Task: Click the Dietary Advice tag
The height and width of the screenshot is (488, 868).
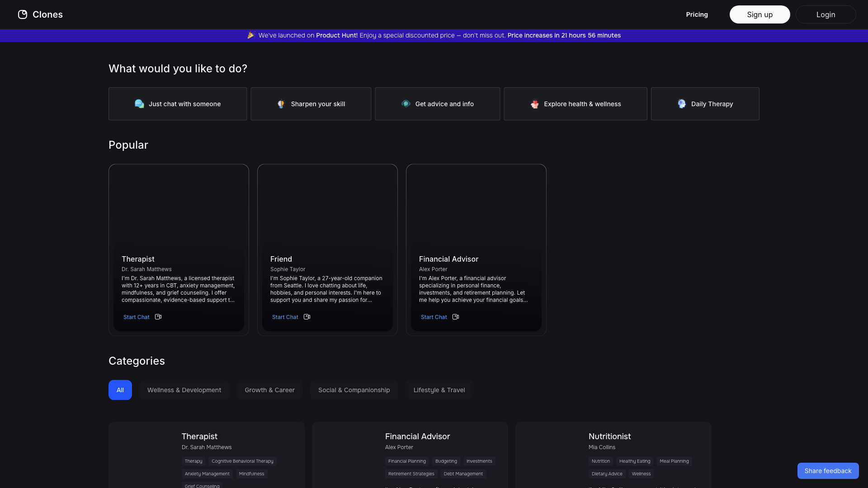Action: tap(607, 474)
